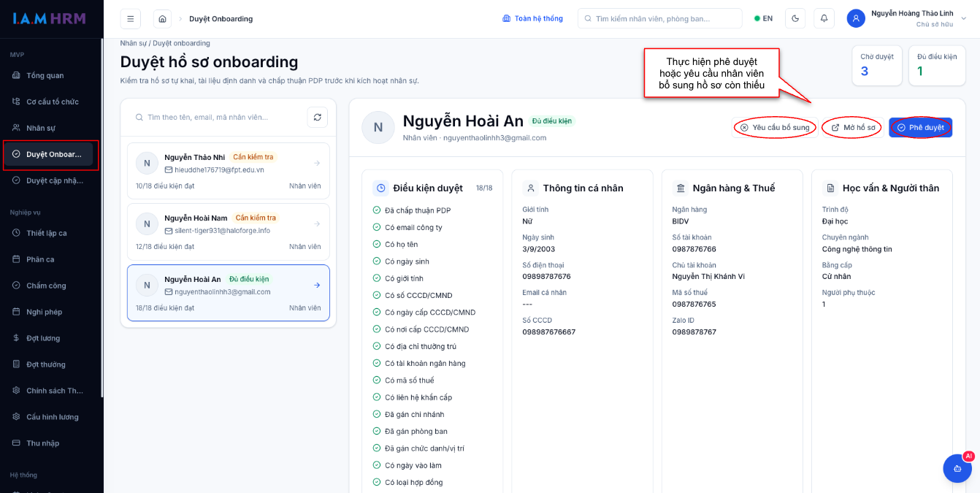This screenshot has width=980, height=493.
Task: Click the N avatar in Nguyễn Hoài An header
Action: 378,127
